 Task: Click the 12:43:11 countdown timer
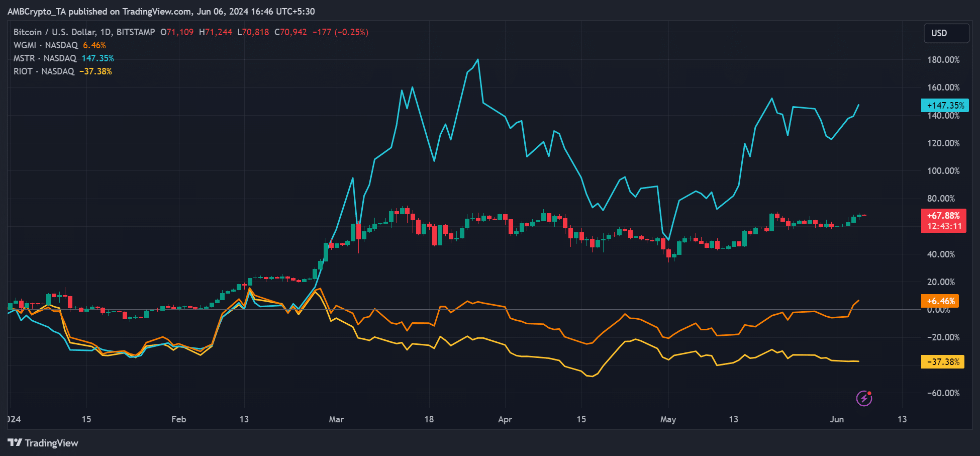[943, 227]
